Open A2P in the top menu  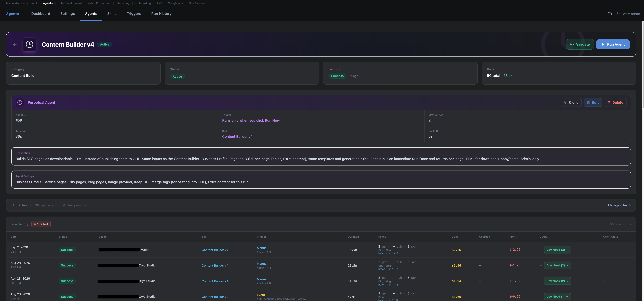159,3
